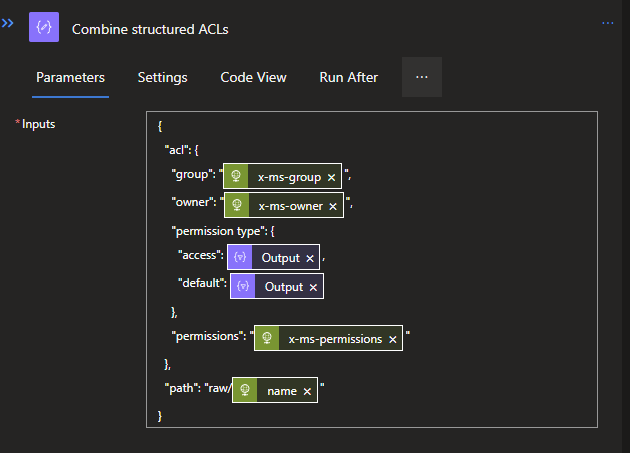
Task: Remove the x-ms-permissions token
Action: (x=392, y=339)
